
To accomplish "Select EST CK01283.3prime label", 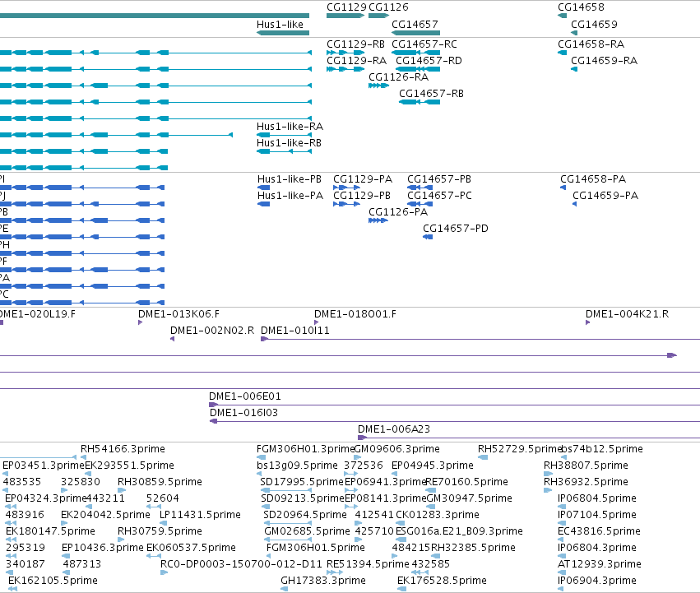I will point(438,515).
